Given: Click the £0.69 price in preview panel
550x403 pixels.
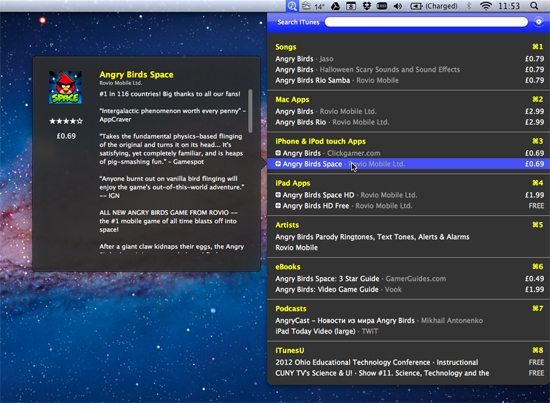Looking at the screenshot, I should (66, 136).
